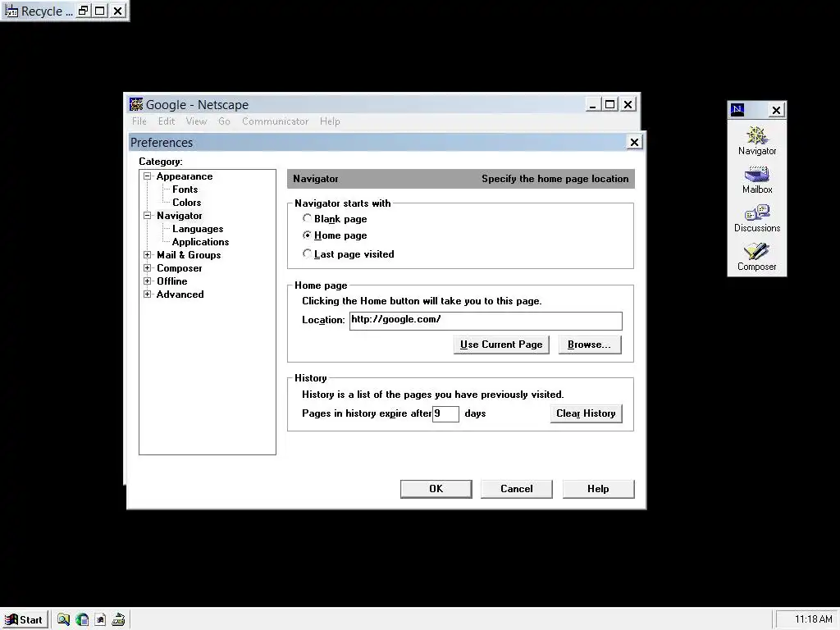Expand the Offline category

[148, 281]
